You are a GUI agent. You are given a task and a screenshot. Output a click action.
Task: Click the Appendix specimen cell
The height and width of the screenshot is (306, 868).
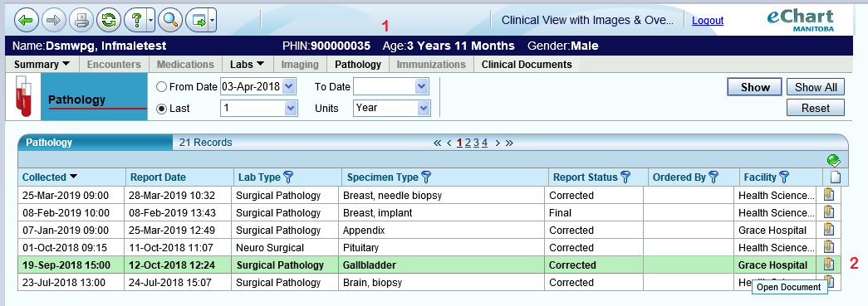point(441,230)
